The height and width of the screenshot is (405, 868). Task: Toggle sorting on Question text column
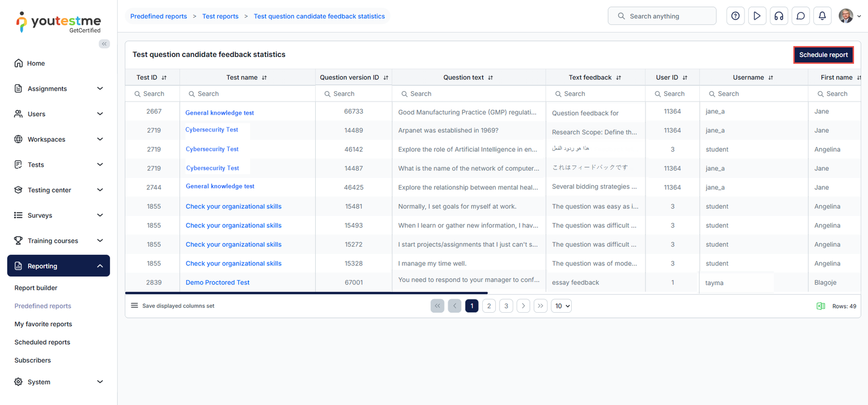point(490,78)
